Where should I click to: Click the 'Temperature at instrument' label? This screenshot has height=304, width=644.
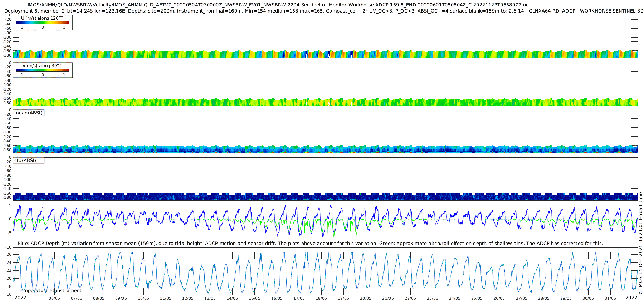(x=49, y=291)
